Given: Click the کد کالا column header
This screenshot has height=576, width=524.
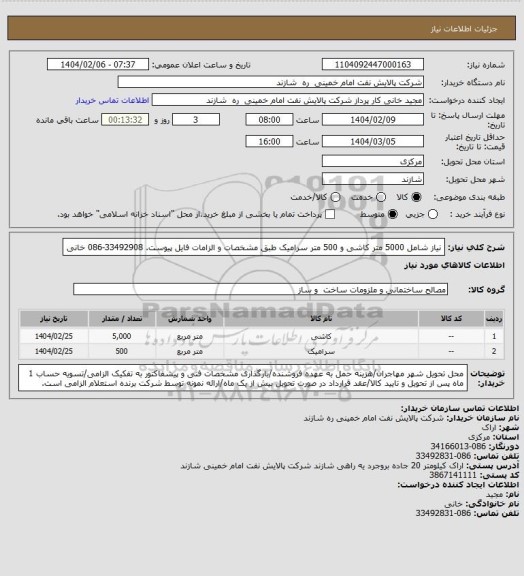Looking at the screenshot, I should pos(451,319).
